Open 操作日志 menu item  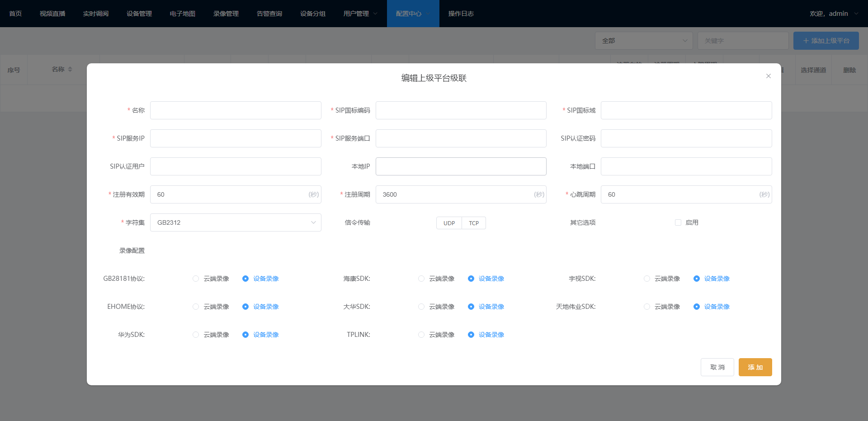[461, 14]
